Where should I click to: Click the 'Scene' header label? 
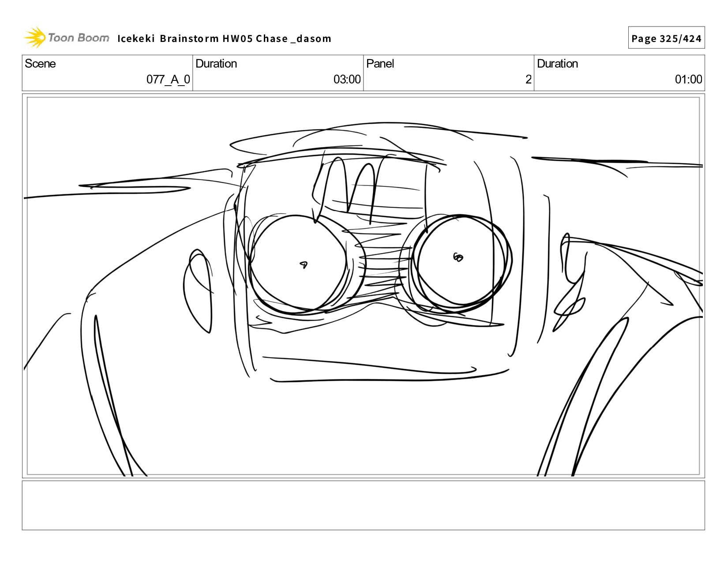click(x=40, y=64)
